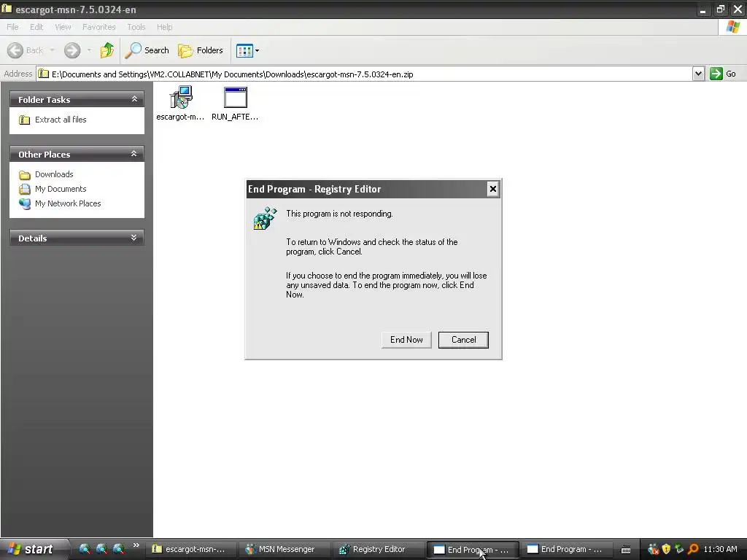Open the Favorites menu

(98, 27)
